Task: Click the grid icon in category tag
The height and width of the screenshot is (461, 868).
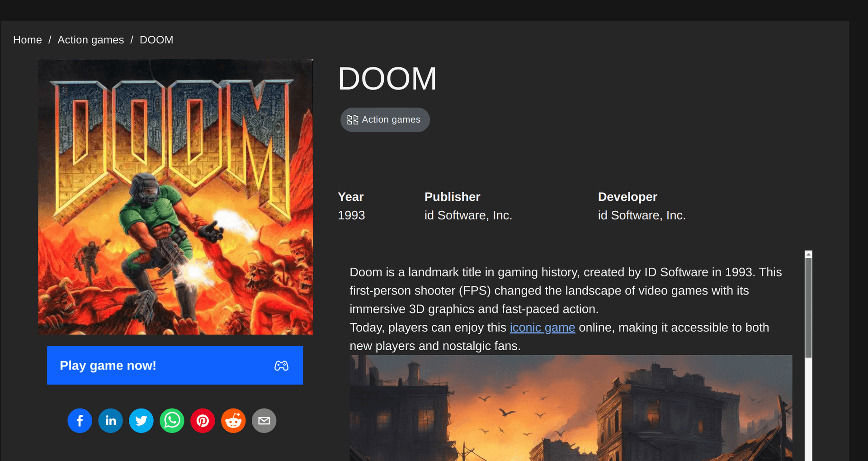Action: tap(353, 120)
